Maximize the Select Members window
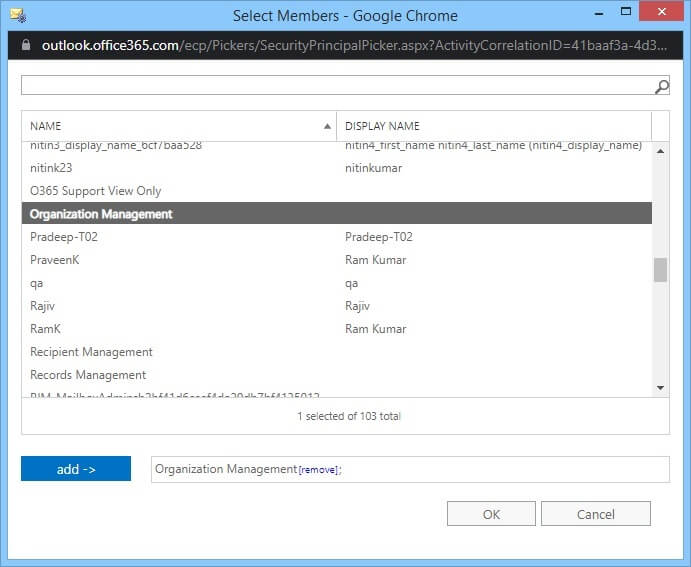The width and height of the screenshot is (691, 567). (x=626, y=11)
